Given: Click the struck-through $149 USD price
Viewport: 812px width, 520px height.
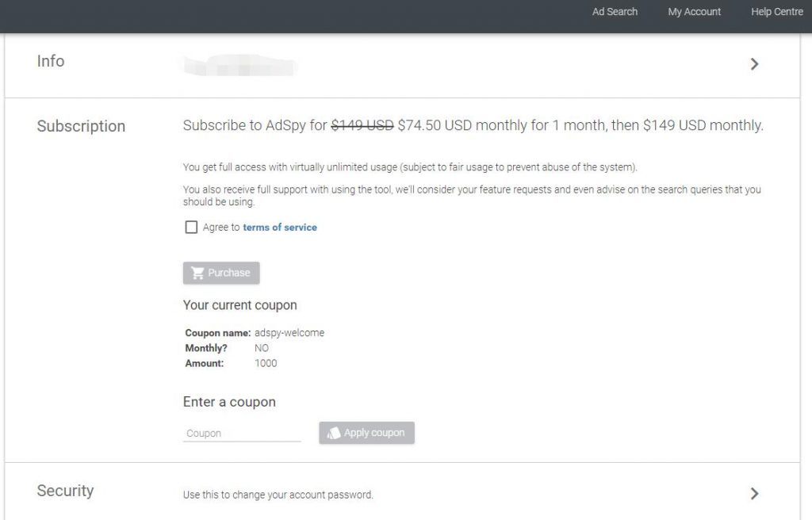Looking at the screenshot, I should (x=362, y=125).
